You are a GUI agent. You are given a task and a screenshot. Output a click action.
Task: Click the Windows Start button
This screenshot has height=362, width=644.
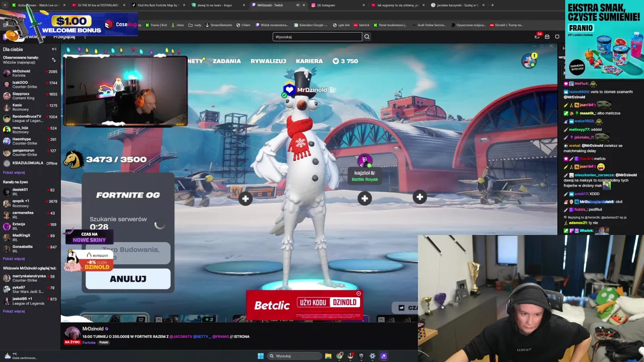coord(261,356)
